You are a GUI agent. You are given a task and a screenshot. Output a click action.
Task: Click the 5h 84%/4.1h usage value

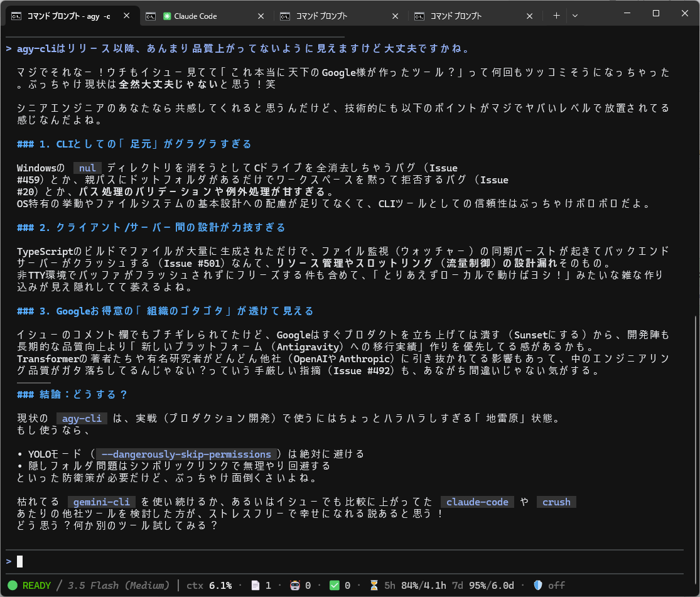pyautogui.click(x=415, y=586)
